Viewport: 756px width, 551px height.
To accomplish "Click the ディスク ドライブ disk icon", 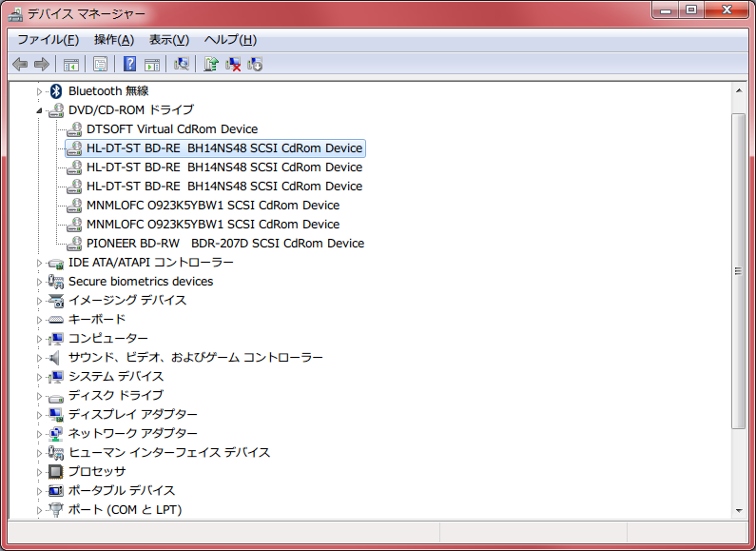I will coord(56,398).
